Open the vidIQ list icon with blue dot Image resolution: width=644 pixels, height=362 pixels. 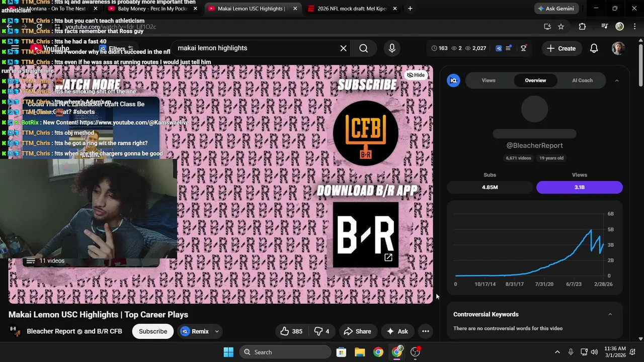(x=509, y=48)
